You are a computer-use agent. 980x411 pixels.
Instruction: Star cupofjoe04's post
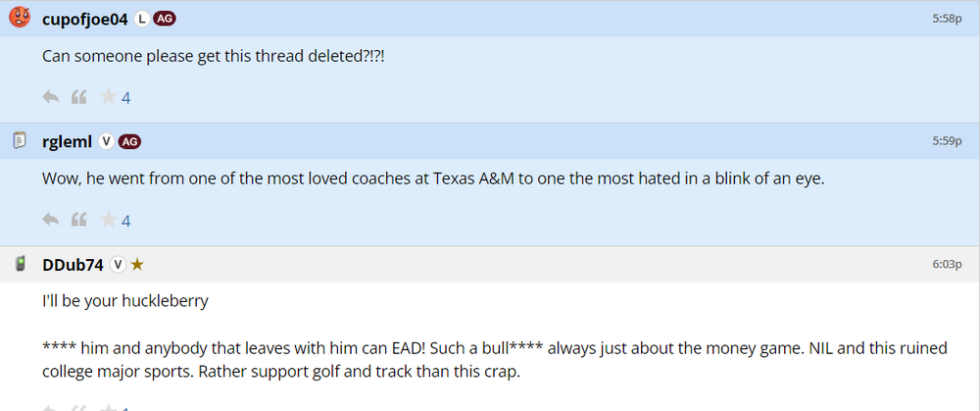(108, 97)
